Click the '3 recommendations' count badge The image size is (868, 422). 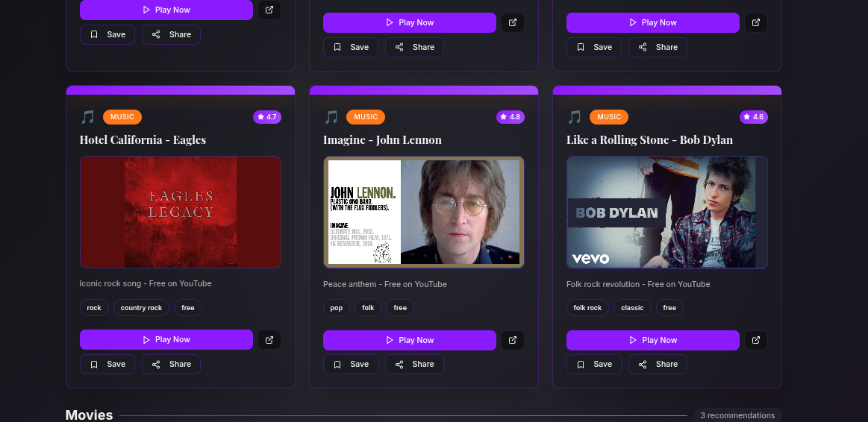coord(737,415)
